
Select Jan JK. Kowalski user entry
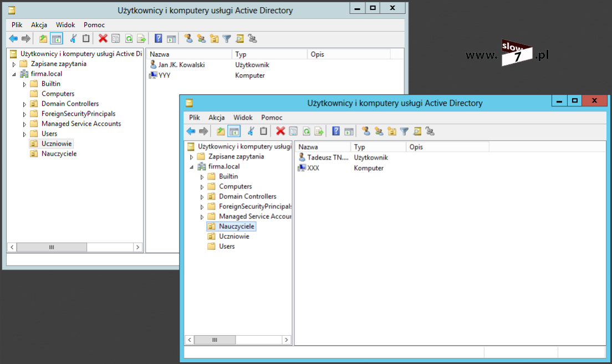[181, 65]
